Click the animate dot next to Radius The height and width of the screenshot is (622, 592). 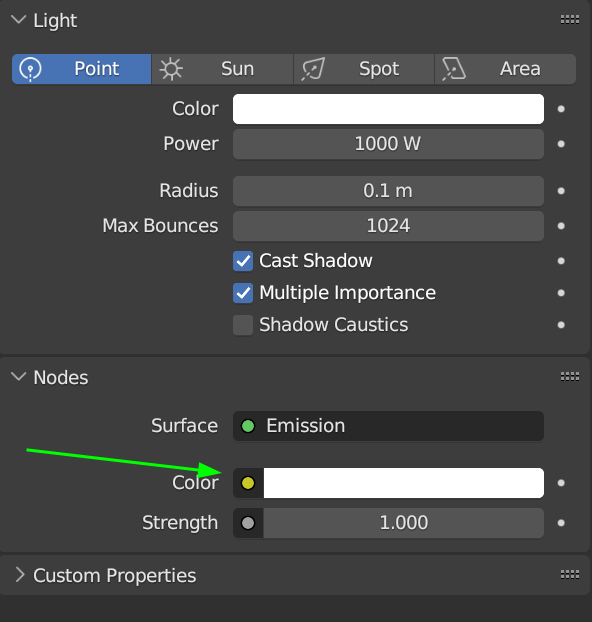tap(561, 191)
